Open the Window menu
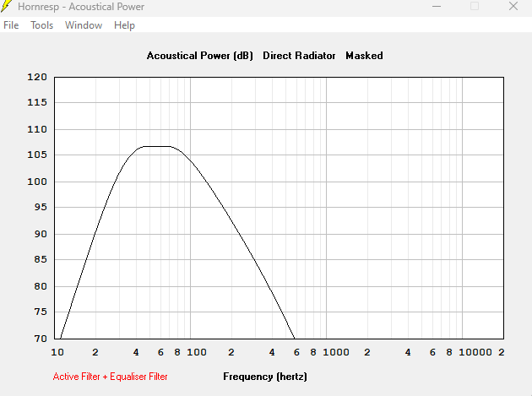Viewport: 532px width, 396px height. pyautogui.click(x=84, y=25)
